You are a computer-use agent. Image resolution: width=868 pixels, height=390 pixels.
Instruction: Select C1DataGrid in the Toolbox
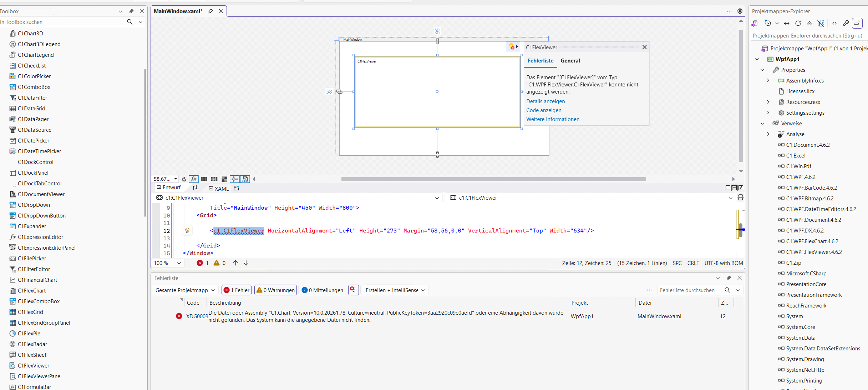tap(31, 109)
